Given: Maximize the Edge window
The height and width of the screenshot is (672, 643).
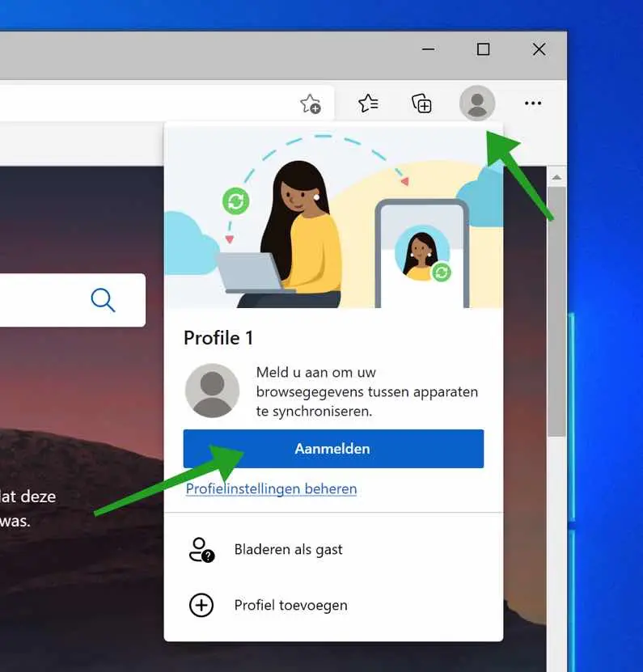Looking at the screenshot, I should click(x=484, y=49).
